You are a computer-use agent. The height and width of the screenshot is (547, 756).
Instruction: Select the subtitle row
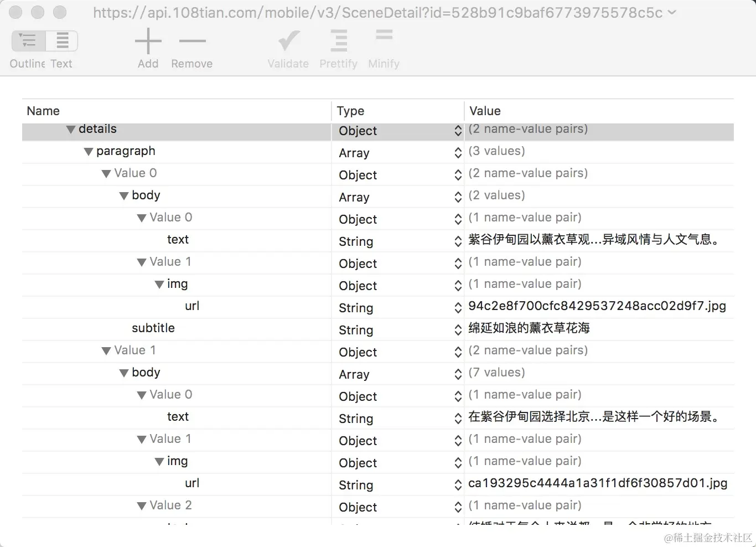click(x=153, y=328)
